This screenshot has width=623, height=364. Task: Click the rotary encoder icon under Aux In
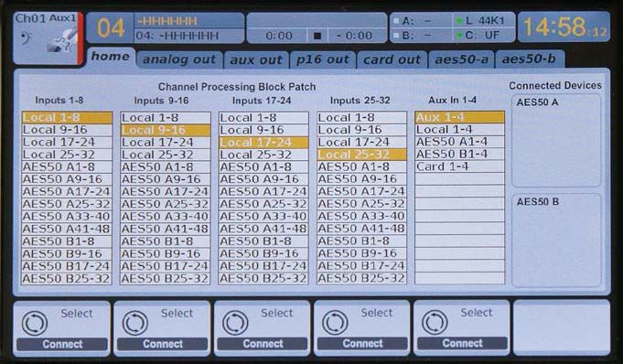(x=435, y=323)
